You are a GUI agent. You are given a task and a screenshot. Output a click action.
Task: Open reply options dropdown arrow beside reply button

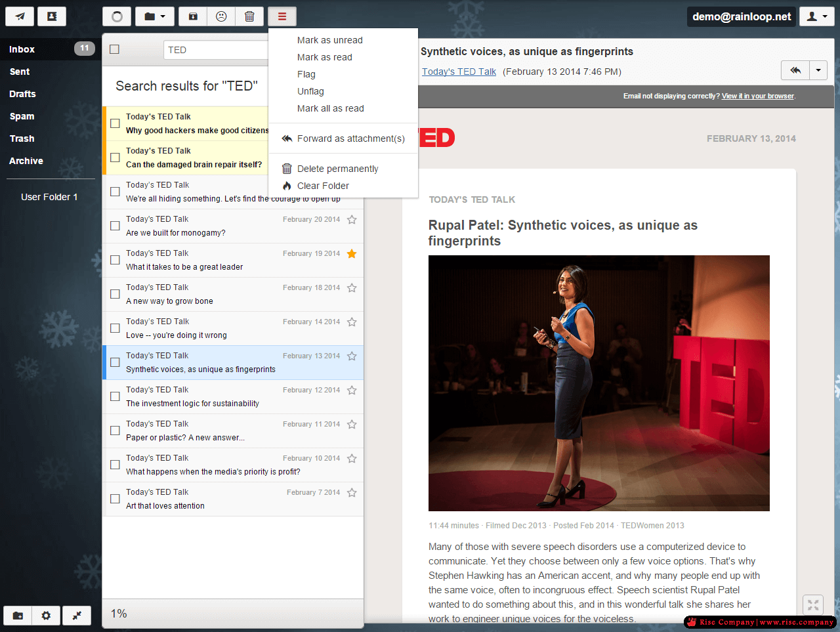coord(818,70)
